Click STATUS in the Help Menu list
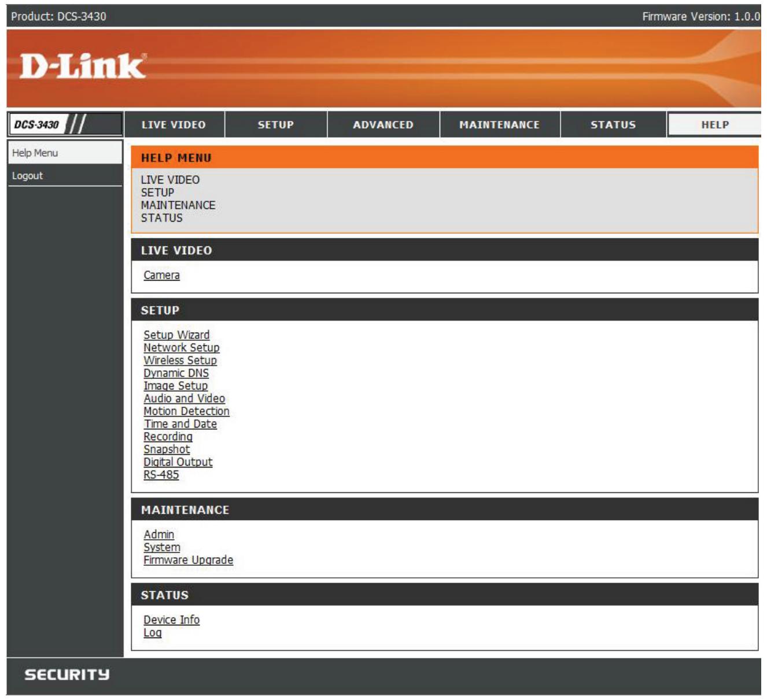This screenshot has height=700, width=767. coord(161,218)
